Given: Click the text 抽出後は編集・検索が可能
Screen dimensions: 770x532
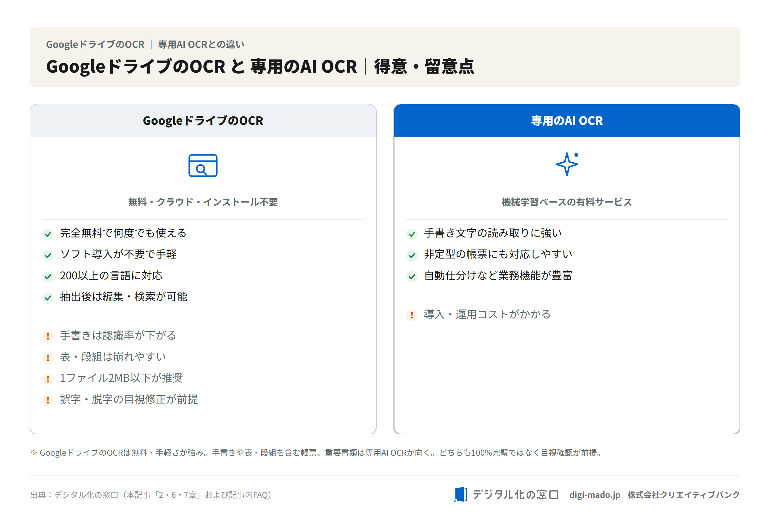Looking at the screenshot, I should click(123, 297).
